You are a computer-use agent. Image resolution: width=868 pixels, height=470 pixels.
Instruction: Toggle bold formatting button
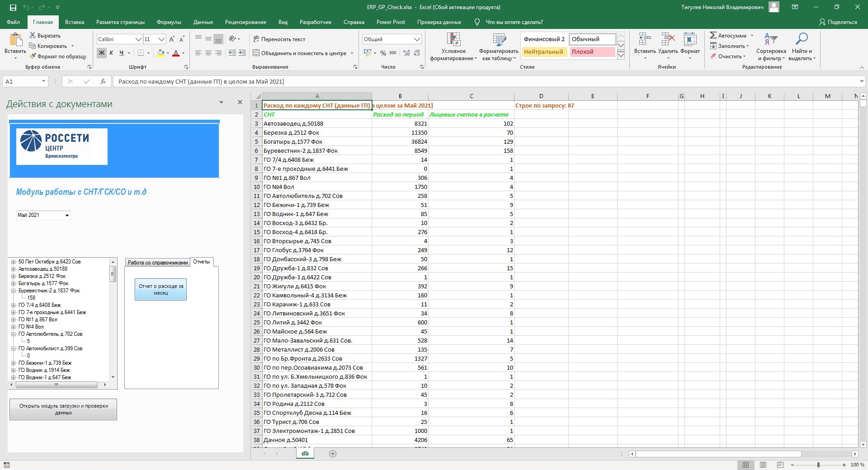click(101, 53)
